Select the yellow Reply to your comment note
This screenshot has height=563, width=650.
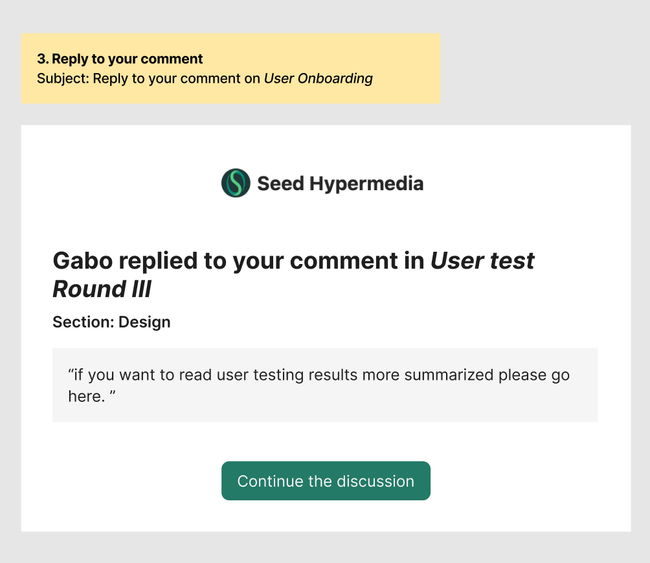[231, 68]
